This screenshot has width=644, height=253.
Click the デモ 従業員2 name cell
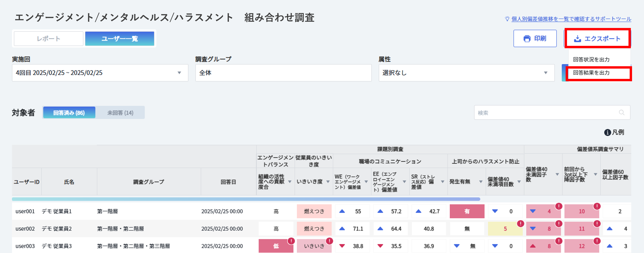pos(56,229)
